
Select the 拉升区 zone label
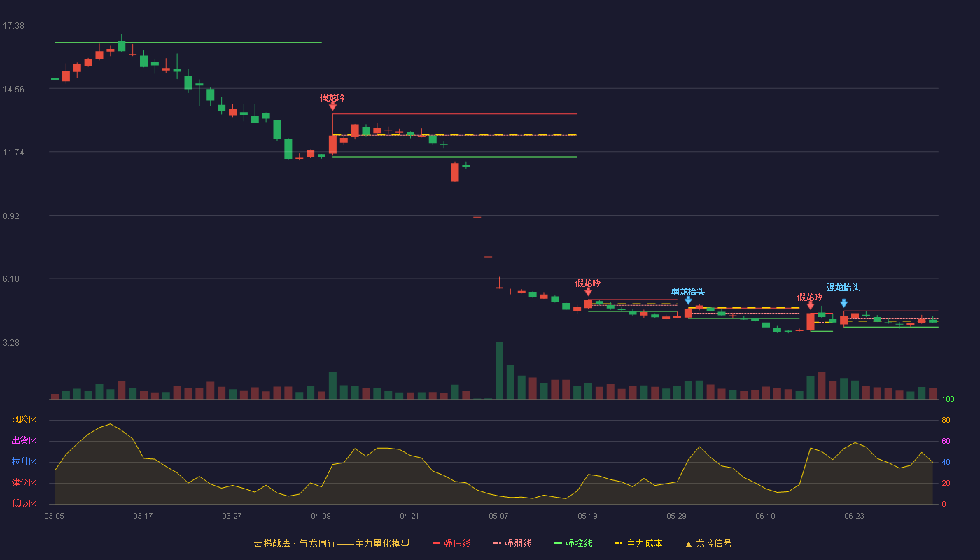pyautogui.click(x=24, y=462)
